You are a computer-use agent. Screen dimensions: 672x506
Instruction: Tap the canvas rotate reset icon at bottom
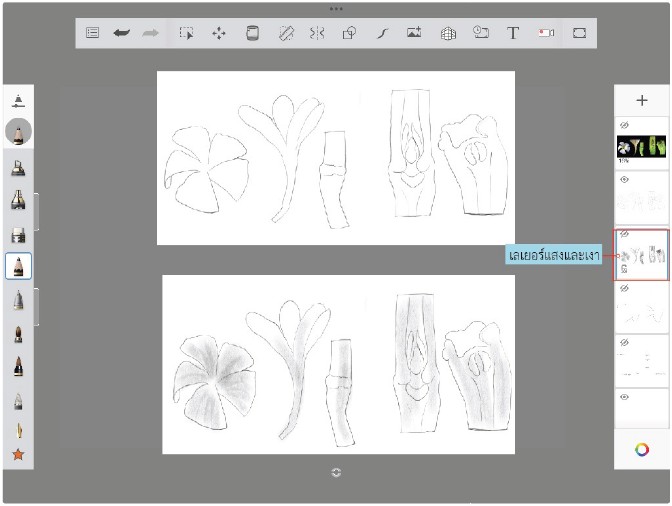coord(336,472)
